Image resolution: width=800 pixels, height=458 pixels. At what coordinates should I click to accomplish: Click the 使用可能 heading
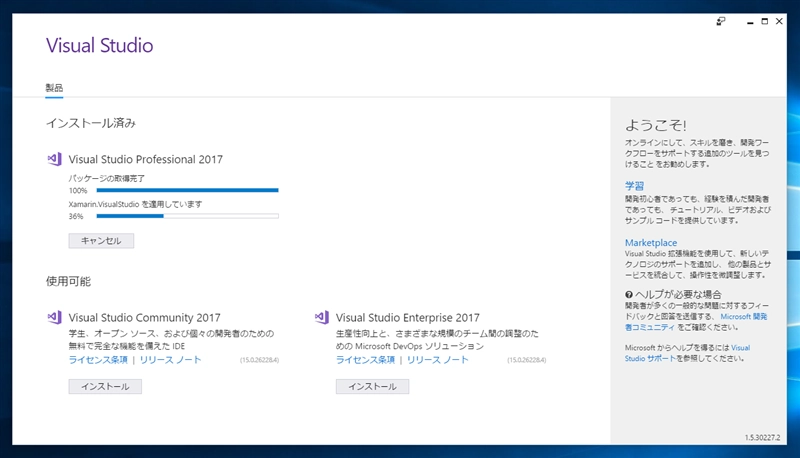tap(68, 281)
